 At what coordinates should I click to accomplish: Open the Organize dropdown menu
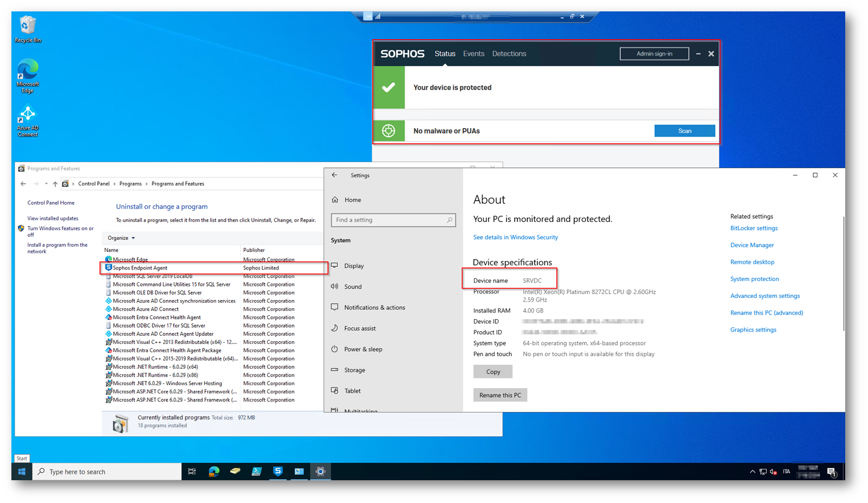tap(121, 238)
